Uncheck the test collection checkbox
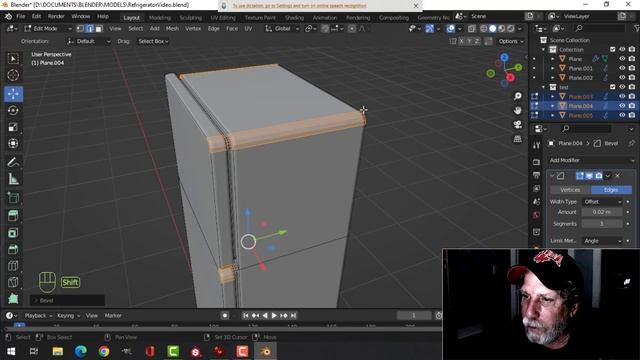 coord(612,87)
